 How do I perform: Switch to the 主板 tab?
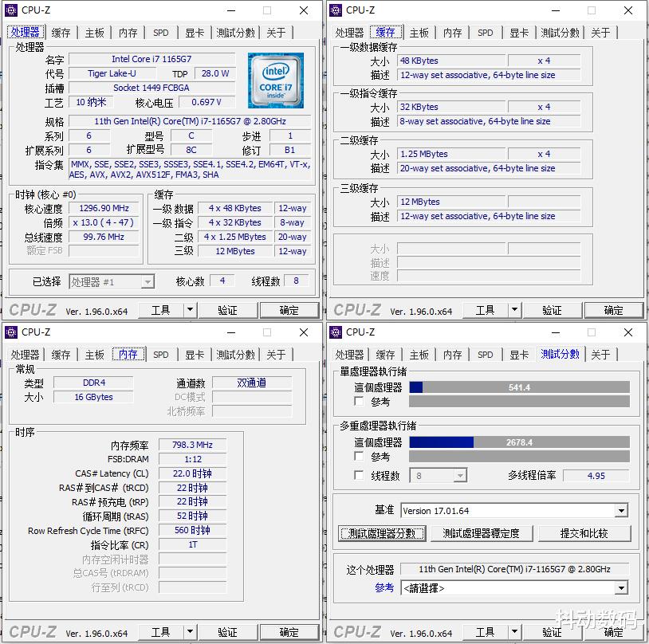(x=94, y=33)
